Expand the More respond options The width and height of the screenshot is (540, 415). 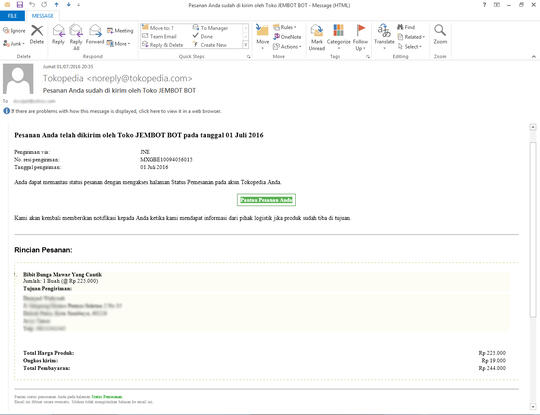118,44
